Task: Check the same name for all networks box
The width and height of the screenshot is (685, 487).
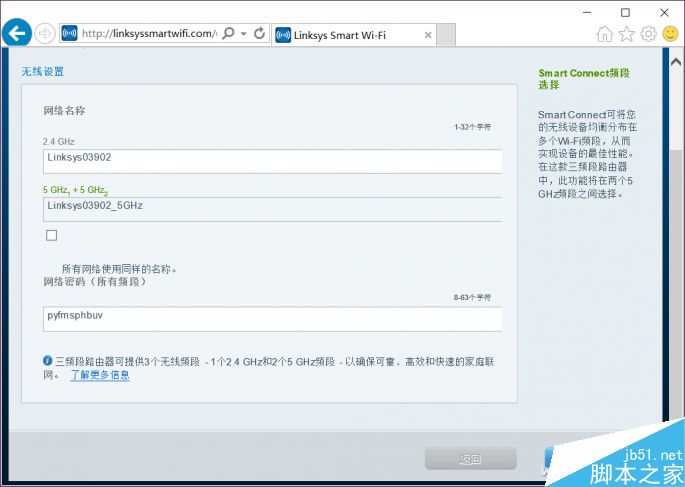Action: [x=52, y=235]
